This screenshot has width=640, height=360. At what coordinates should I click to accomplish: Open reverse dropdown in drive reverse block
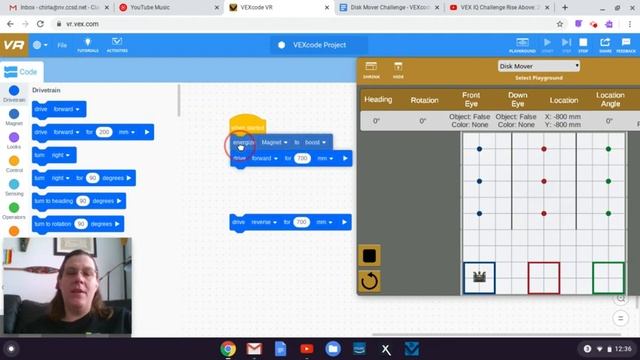264,222
